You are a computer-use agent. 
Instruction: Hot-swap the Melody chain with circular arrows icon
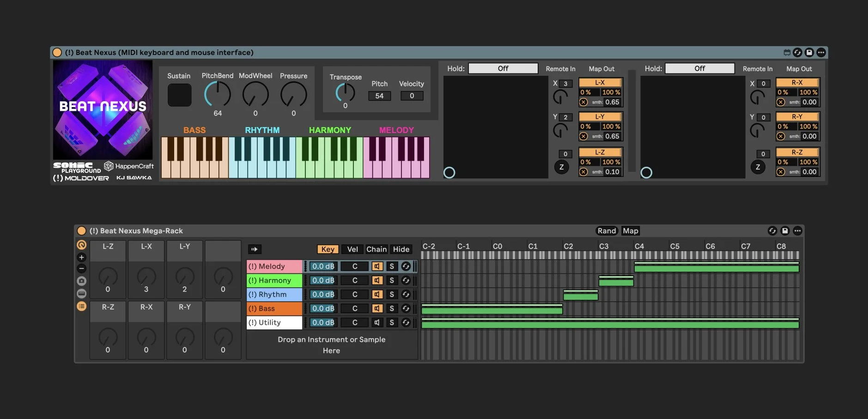coord(406,266)
